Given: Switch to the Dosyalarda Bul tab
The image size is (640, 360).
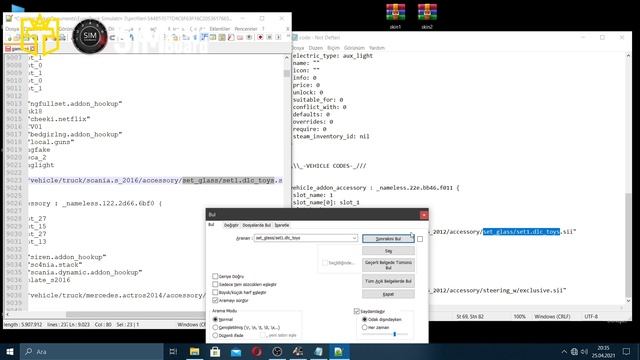Looking at the screenshot, I should click(256, 225).
